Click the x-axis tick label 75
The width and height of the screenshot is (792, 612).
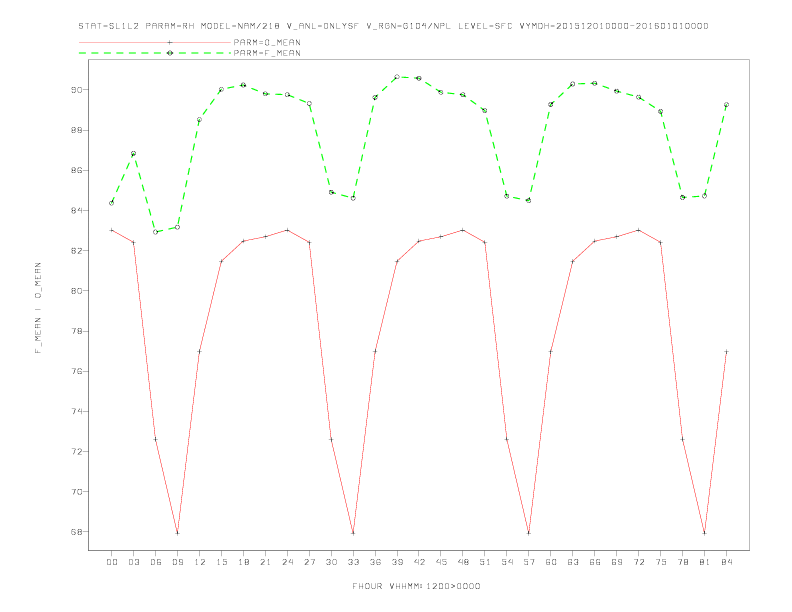point(661,562)
